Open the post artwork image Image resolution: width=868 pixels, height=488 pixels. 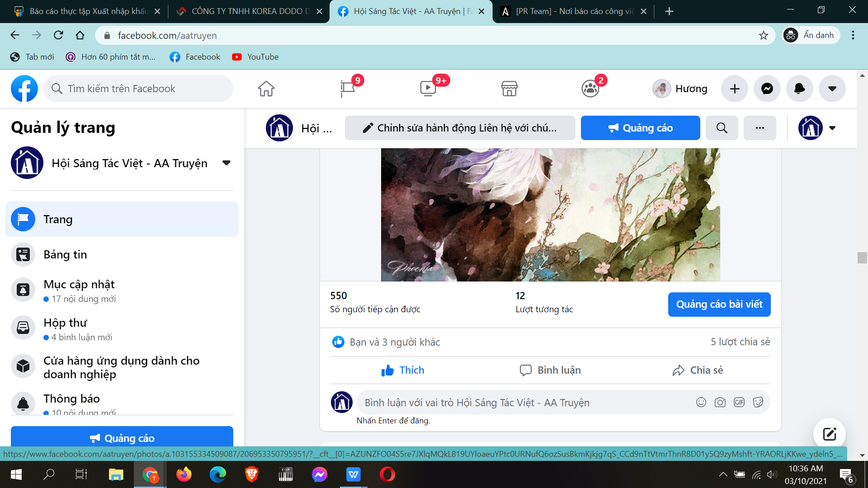pos(550,215)
